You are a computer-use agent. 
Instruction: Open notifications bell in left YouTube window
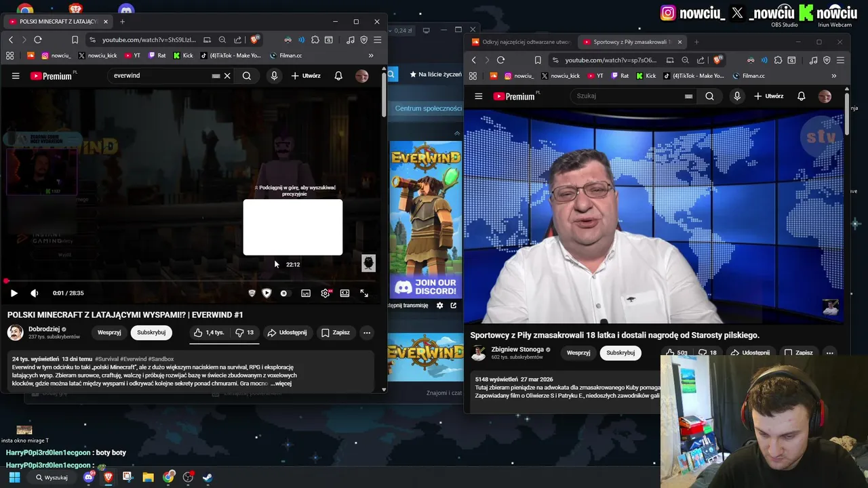pyautogui.click(x=338, y=76)
